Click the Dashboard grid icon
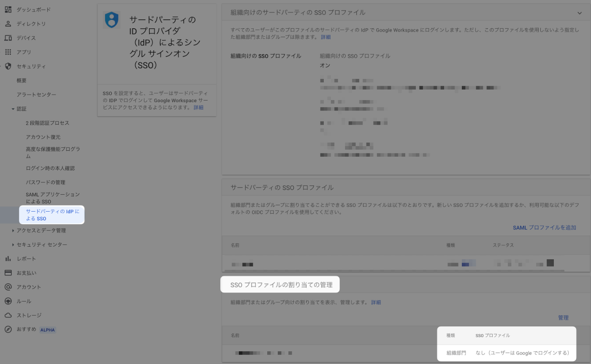 click(8, 9)
